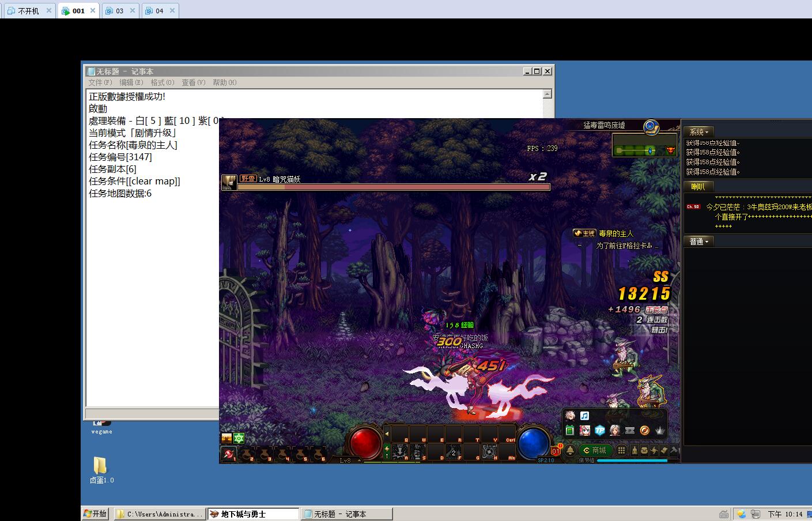
Task: Click the blue MP orb
Action: pos(534,443)
